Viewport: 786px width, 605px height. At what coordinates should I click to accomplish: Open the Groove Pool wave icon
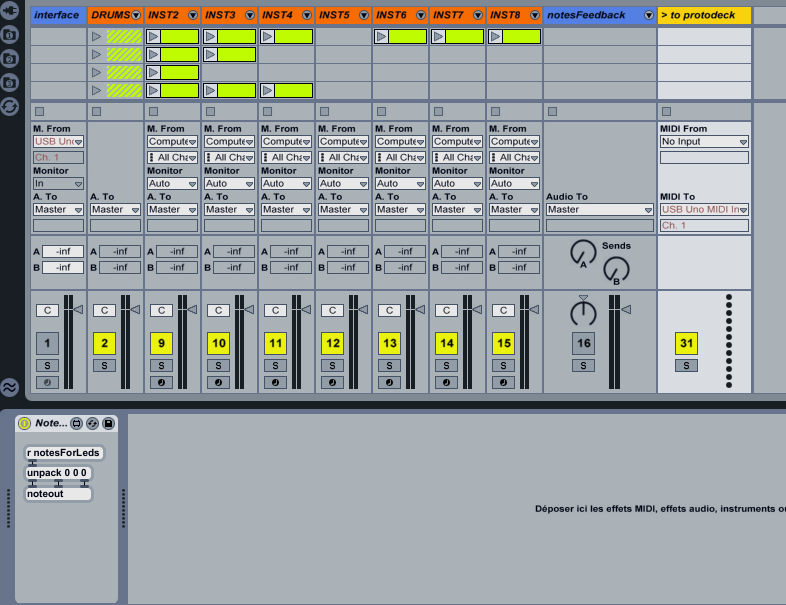pyautogui.click(x=10, y=387)
